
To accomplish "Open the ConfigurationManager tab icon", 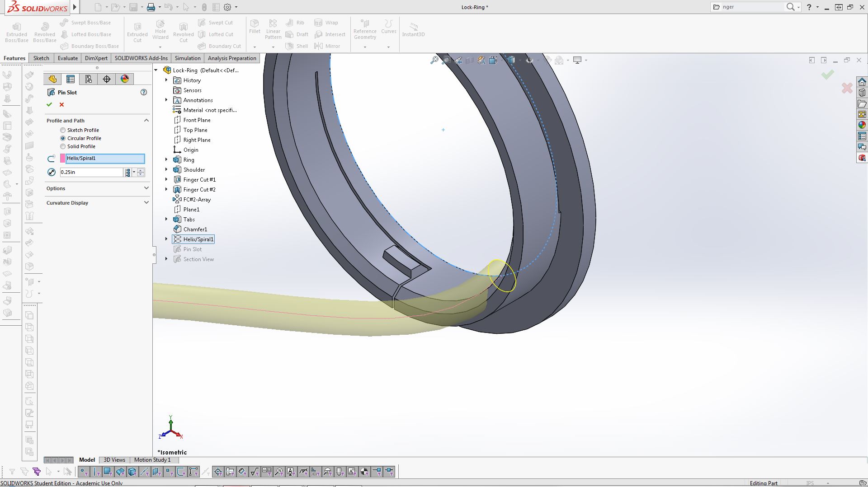I will tap(89, 79).
